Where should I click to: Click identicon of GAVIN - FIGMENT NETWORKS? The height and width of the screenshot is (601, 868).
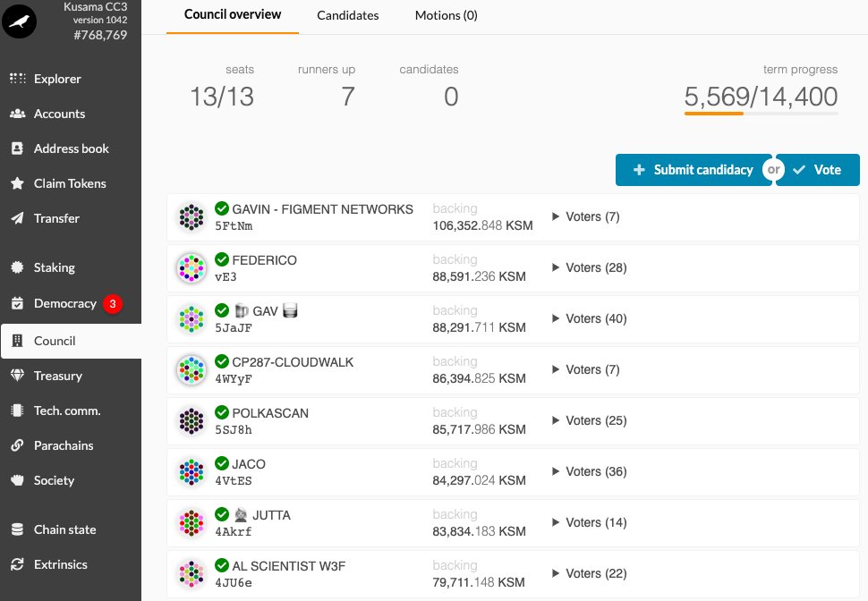tap(191, 217)
